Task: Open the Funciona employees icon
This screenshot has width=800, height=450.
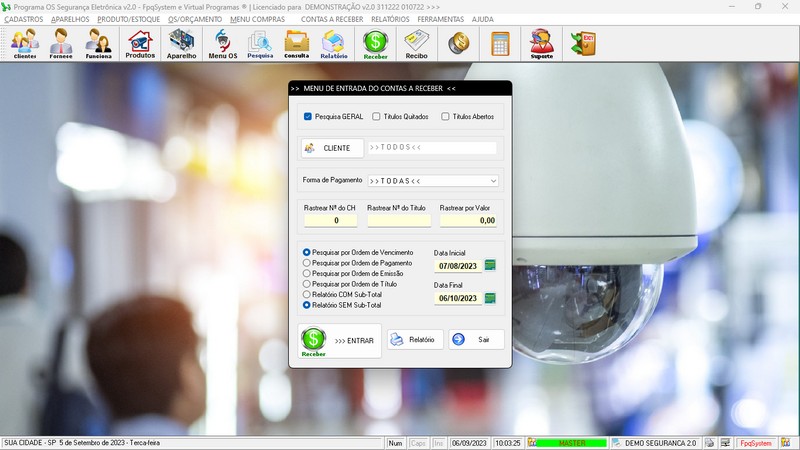Action: coord(98,44)
